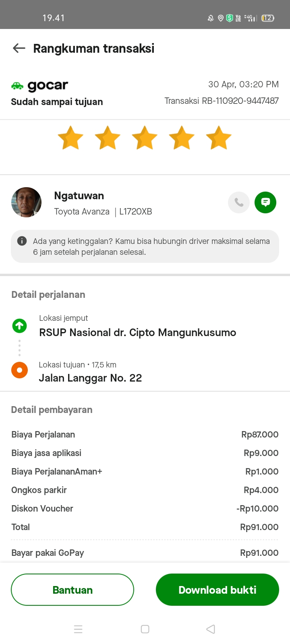The width and height of the screenshot is (290, 644).
Task: Tap the pickup location RSUP Nasional text
Action: 137,332
